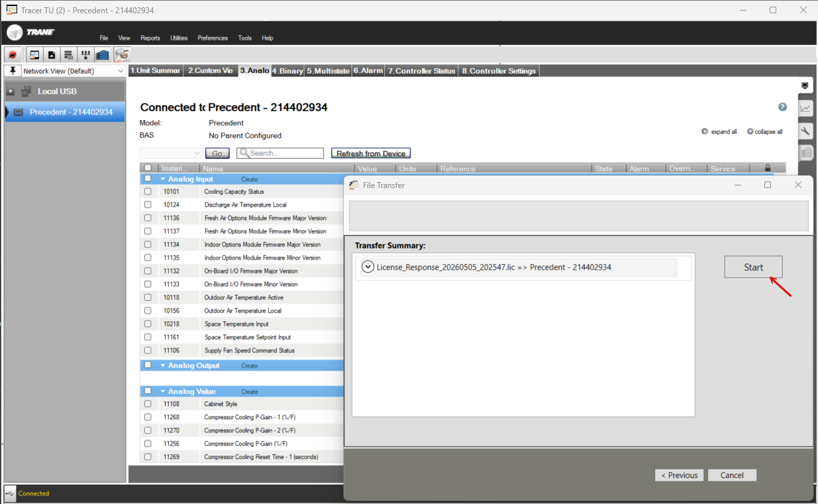
Task: Click the Instance column header
Action: (179, 168)
